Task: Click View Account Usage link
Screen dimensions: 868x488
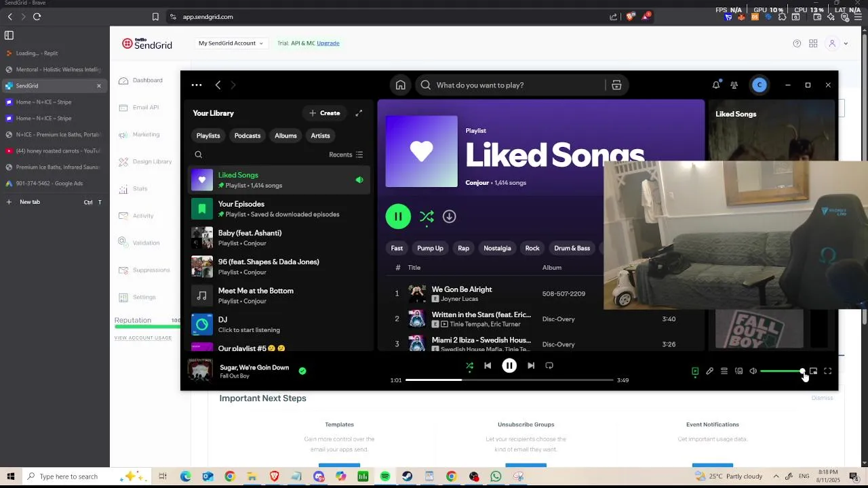Action: (x=143, y=338)
